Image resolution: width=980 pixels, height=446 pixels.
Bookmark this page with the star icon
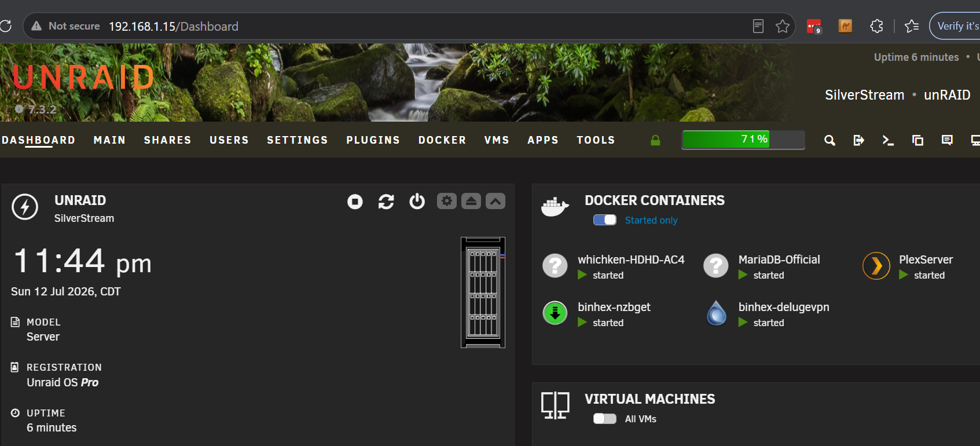point(783,26)
